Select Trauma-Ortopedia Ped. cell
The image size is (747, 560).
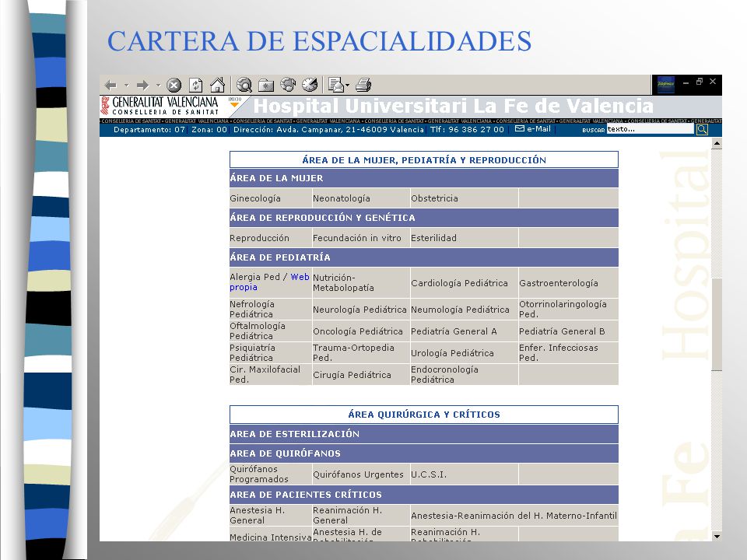[x=360, y=353]
